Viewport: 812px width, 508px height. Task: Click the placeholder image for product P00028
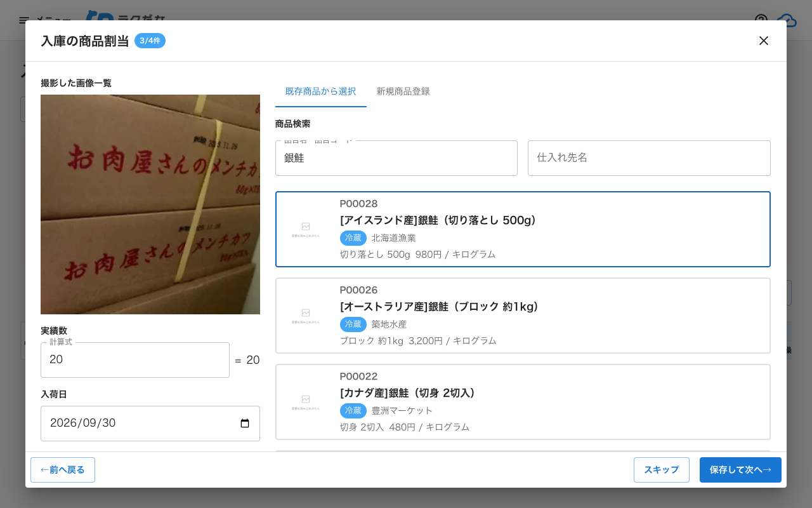point(306,229)
